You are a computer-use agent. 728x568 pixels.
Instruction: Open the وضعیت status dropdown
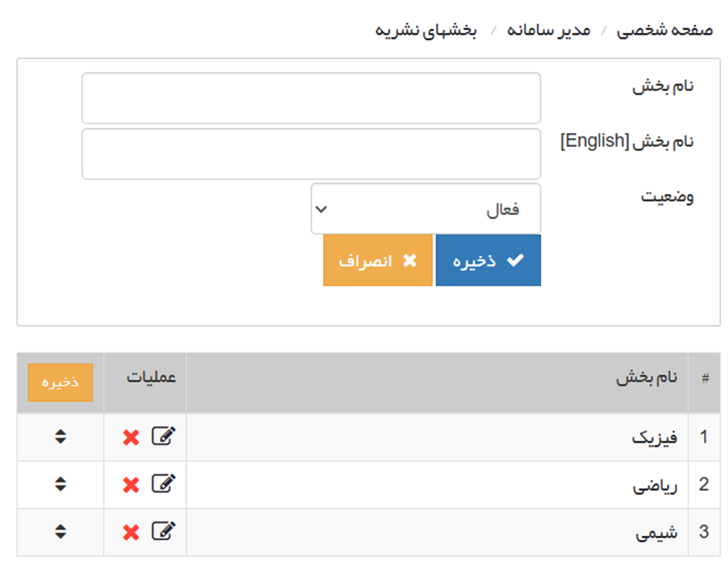click(426, 209)
